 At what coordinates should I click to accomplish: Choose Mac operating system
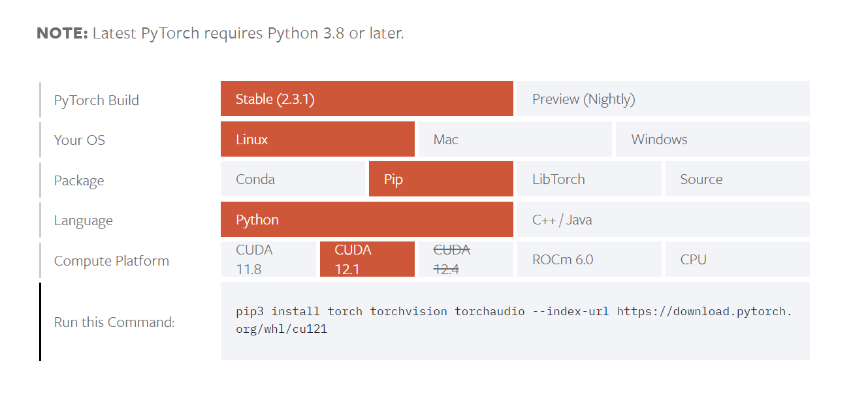(x=515, y=139)
